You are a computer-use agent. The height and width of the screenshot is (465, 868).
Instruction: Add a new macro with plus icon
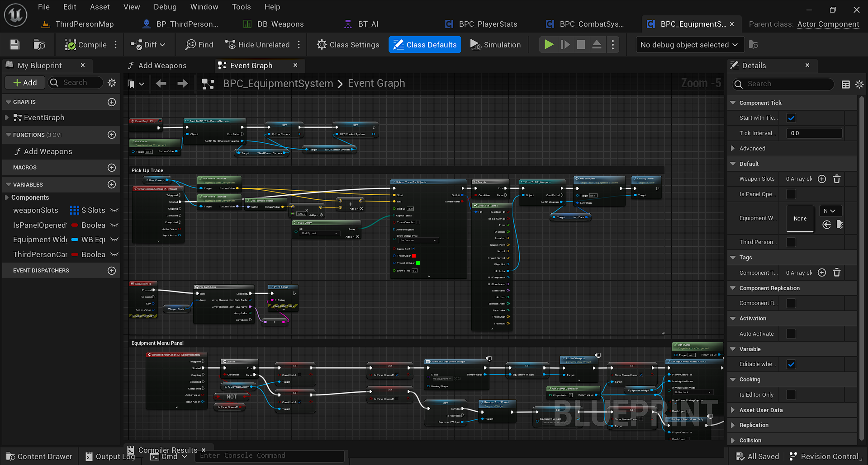pyautogui.click(x=112, y=168)
